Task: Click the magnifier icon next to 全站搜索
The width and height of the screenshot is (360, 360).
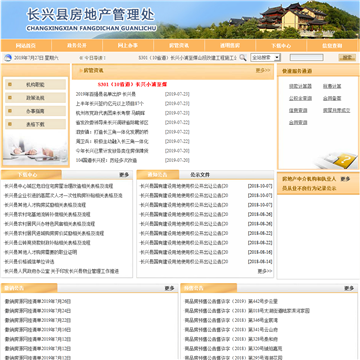Action: point(243,57)
